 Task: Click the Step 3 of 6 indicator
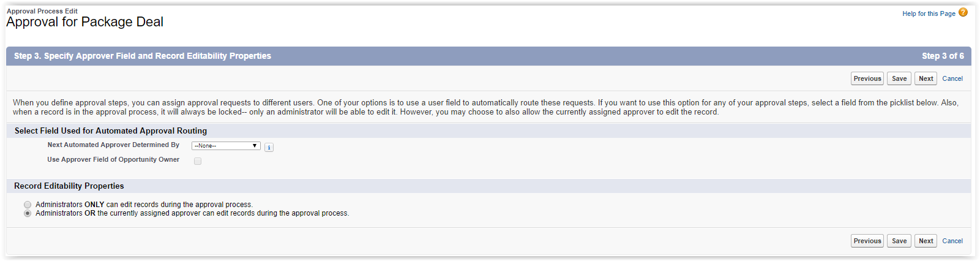tap(943, 56)
